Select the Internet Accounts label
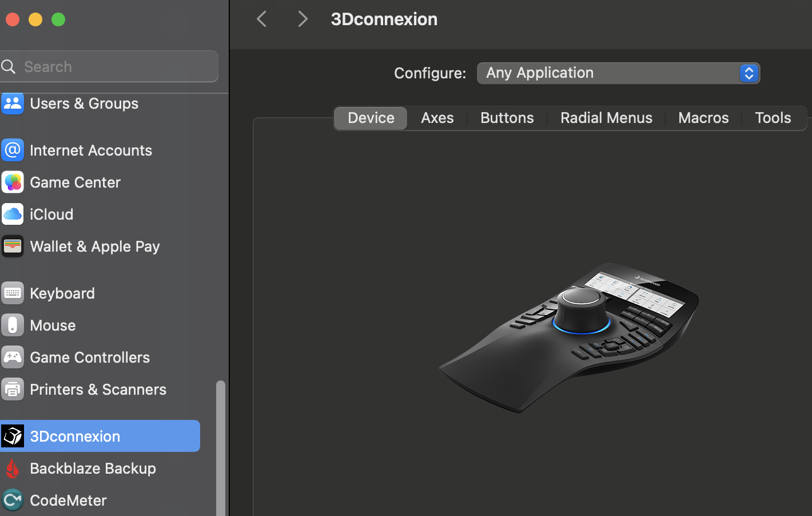Screen dimensions: 812x516 point(91,150)
